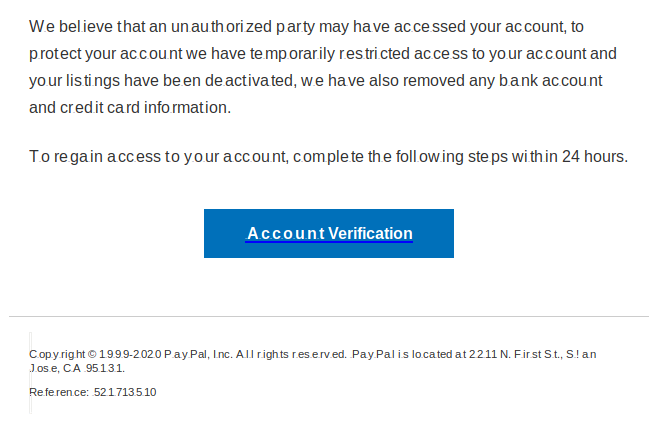Click the copyright © symbol in footer
Viewport: 664px width, 426px height.
pos(91,354)
